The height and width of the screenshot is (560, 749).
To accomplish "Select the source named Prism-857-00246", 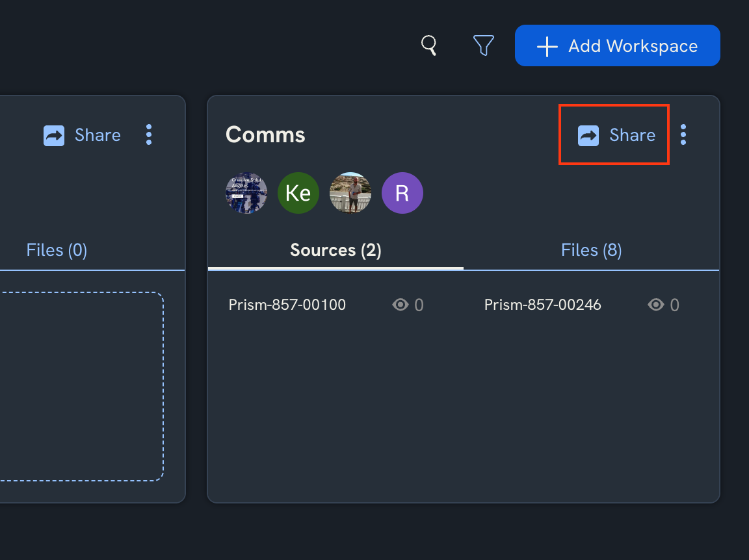I will [x=542, y=305].
